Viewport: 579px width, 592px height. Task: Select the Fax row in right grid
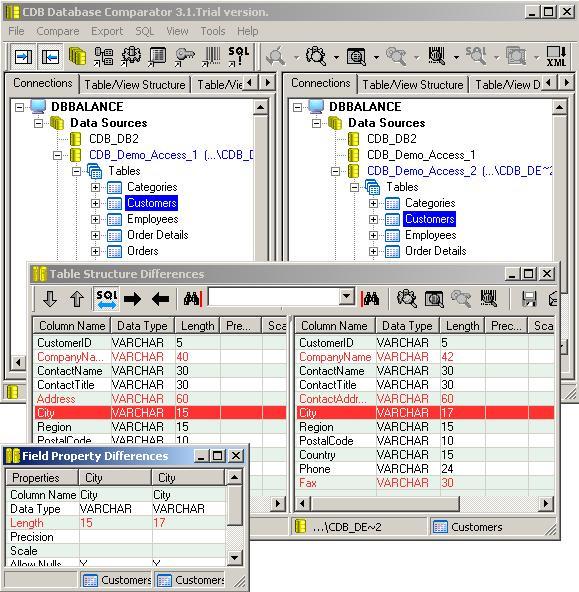[425, 483]
